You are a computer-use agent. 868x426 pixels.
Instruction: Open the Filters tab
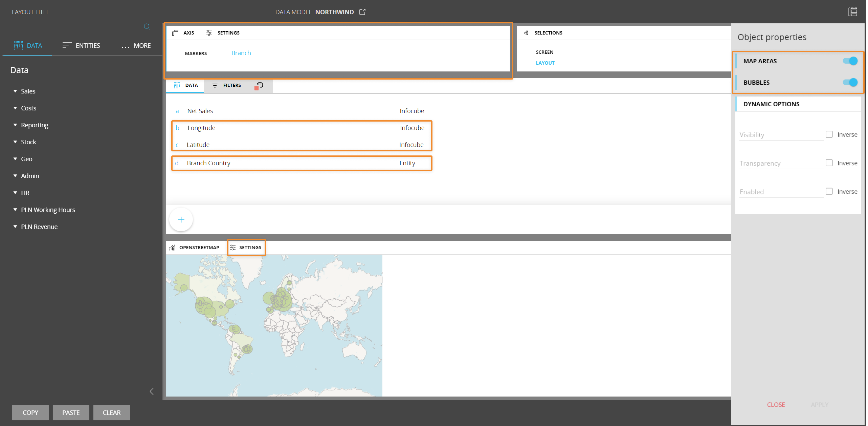click(x=227, y=85)
